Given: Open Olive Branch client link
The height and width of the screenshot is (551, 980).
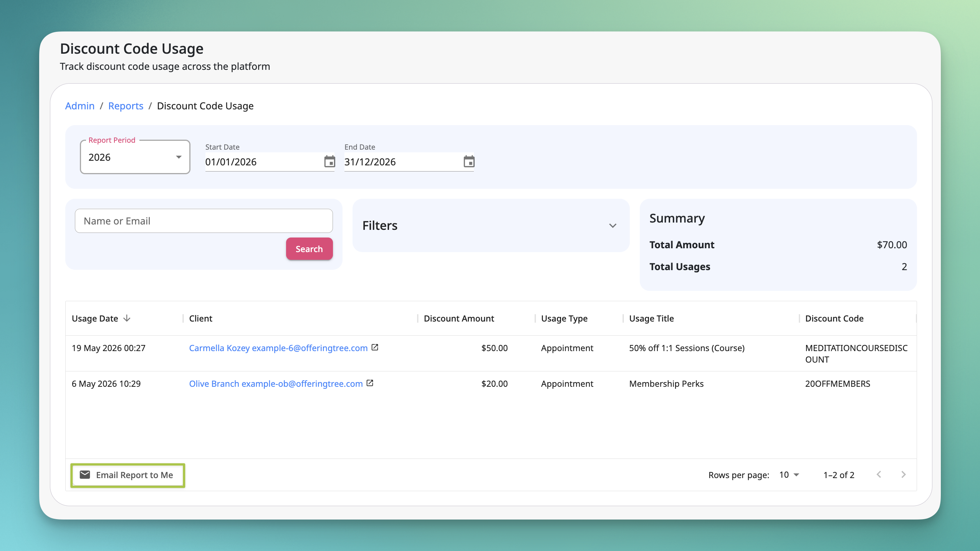Looking at the screenshot, I should click(276, 384).
